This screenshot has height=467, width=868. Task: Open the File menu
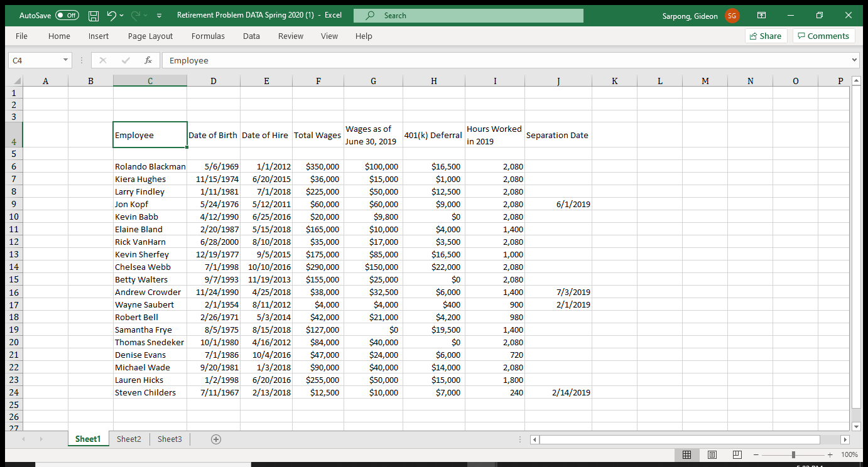[21, 36]
